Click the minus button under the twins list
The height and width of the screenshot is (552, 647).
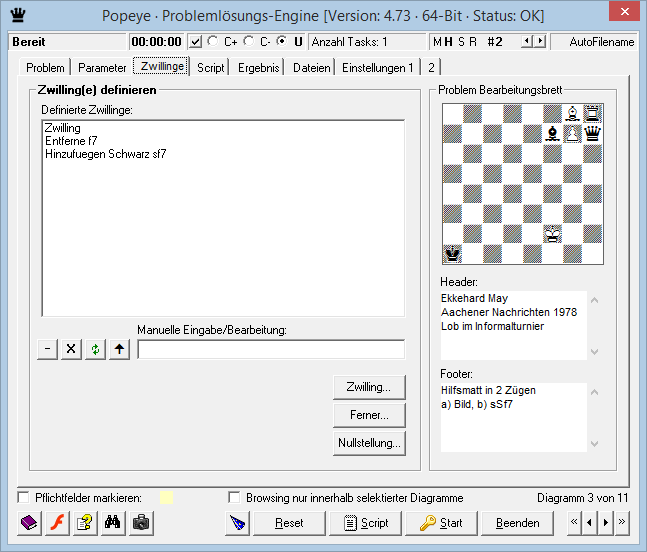47,349
